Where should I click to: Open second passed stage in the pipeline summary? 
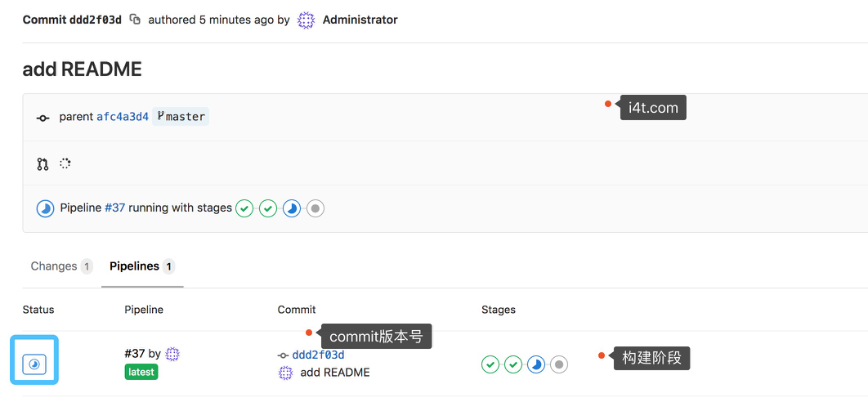(268, 208)
